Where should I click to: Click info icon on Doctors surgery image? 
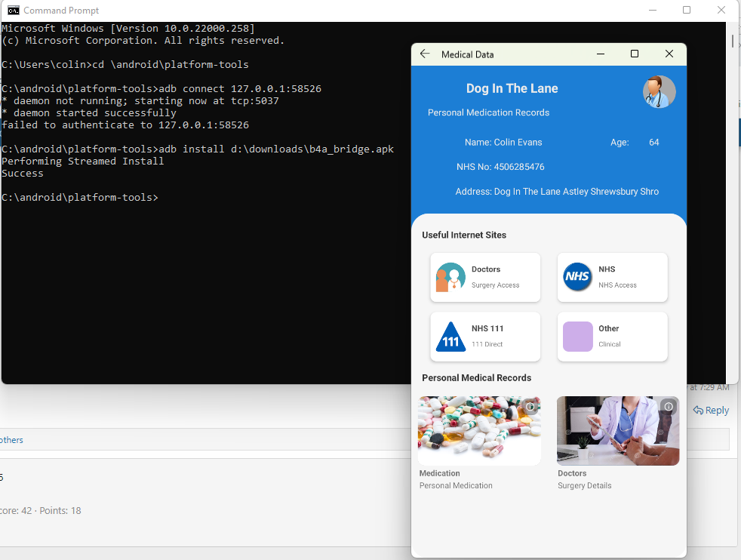669,406
